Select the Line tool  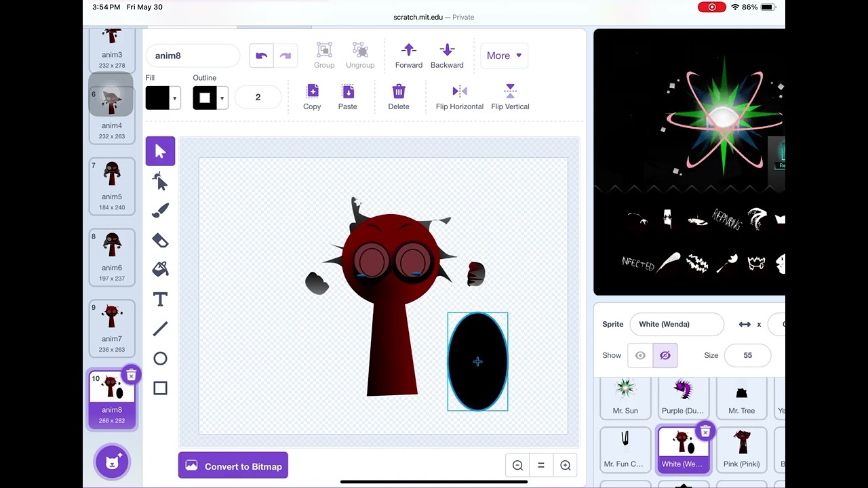click(160, 329)
